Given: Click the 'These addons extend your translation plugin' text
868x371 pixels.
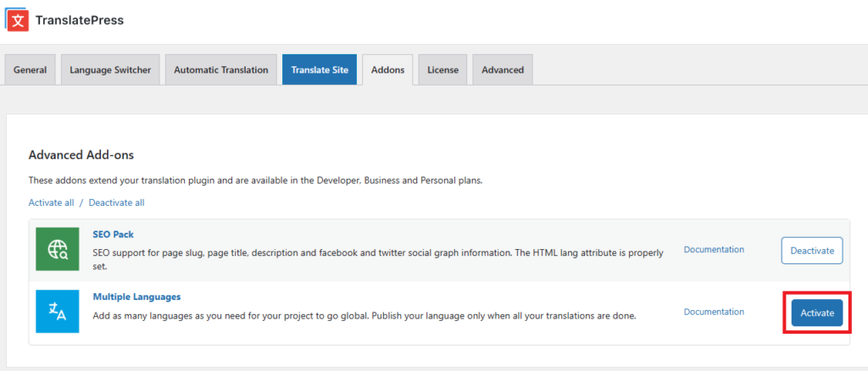Looking at the screenshot, I should [255, 180].
